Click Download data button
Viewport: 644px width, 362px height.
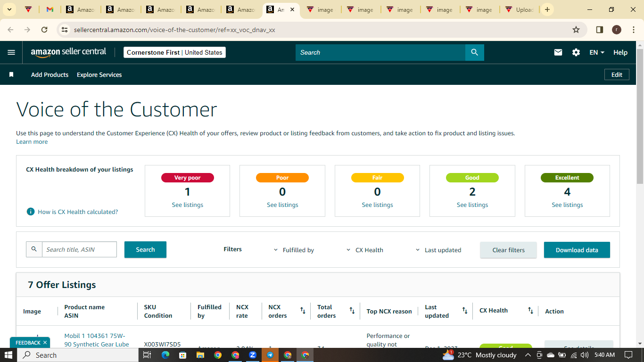point(577,250)
